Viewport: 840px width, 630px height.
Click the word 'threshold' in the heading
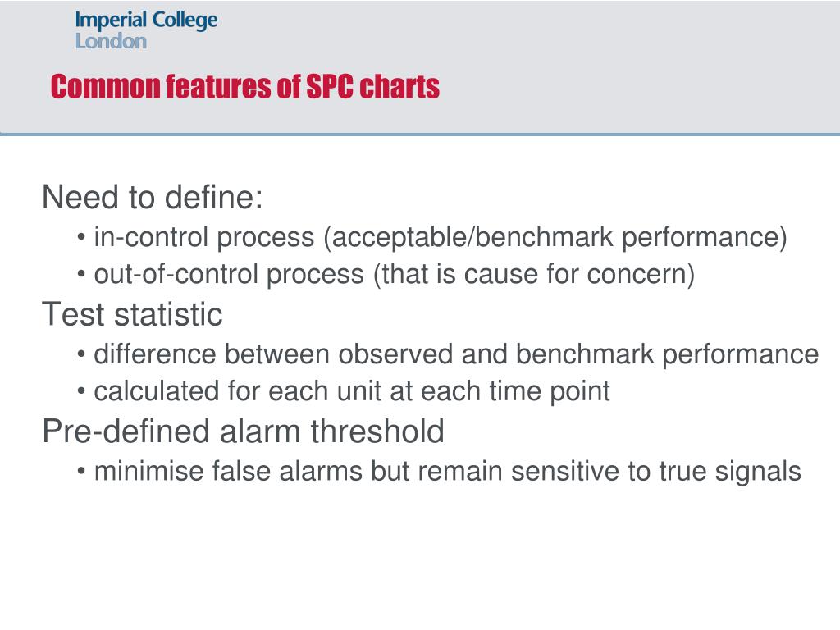(x=377, y=431)
